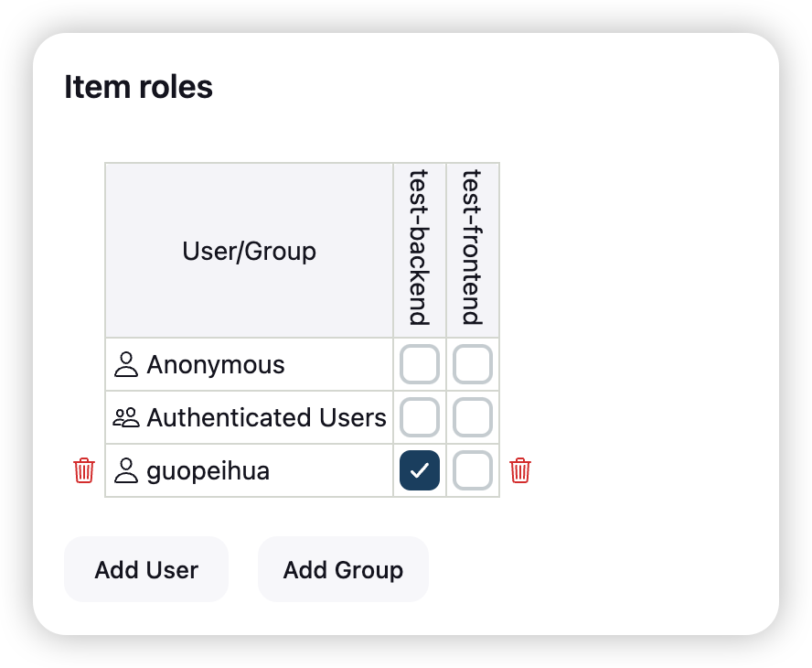Uncheck test-backend role for guopeihua
This screenshot has height=668, width=812.
420,470
